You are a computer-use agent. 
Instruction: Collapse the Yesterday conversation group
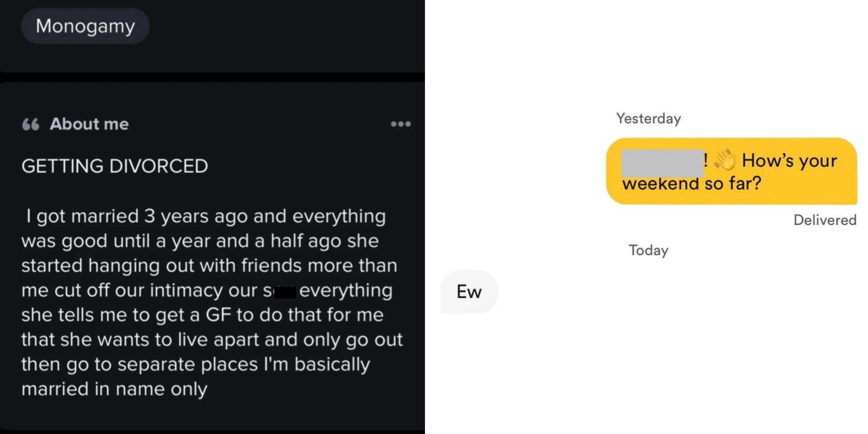click(x=649, y=118)
